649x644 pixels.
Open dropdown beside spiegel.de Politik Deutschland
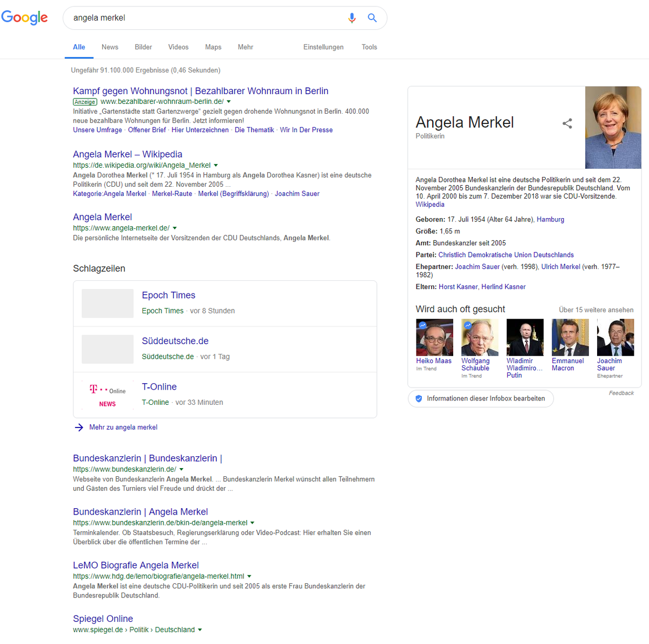click(x=200, y=630)
